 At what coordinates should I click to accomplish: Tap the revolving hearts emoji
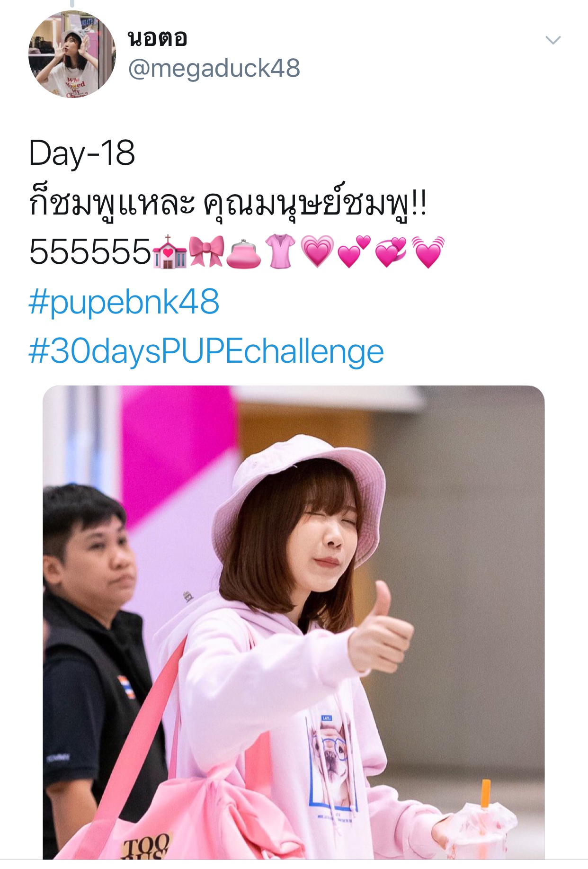pos(391,252)
